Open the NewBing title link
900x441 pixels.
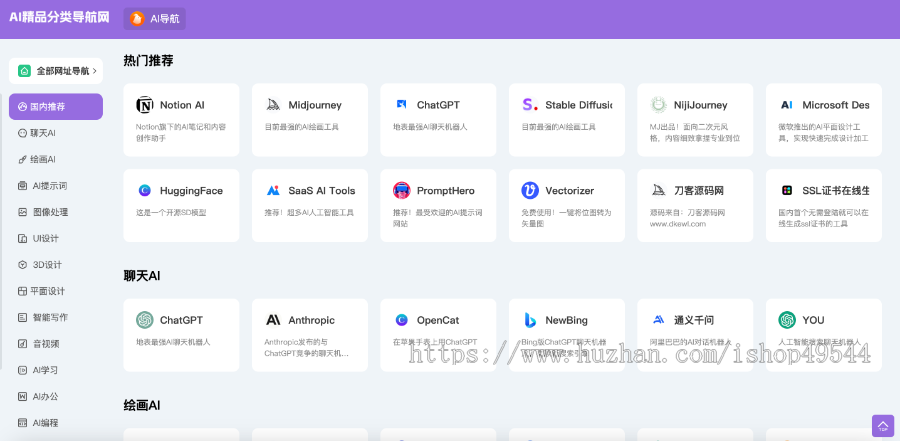(567, 320)
